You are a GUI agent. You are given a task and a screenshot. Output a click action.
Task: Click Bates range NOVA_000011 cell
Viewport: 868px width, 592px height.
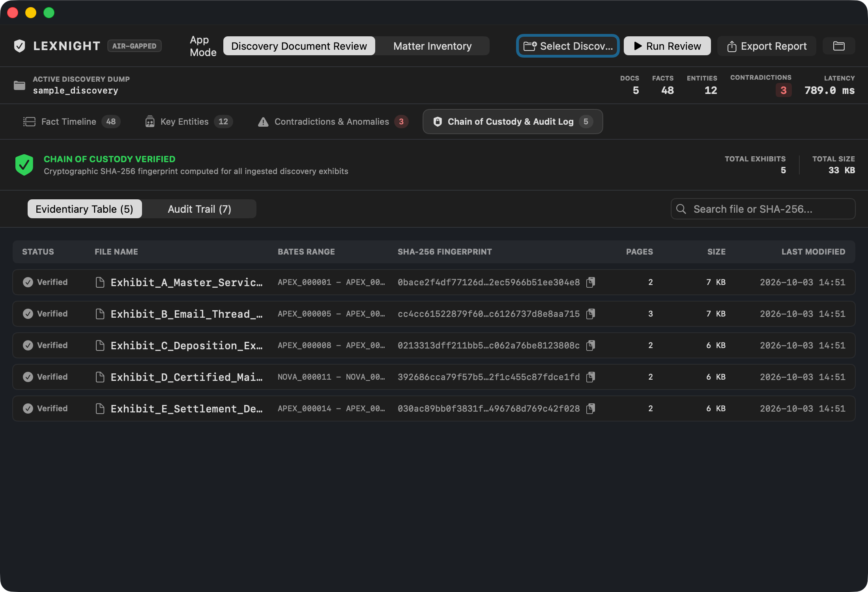pyautogui.click(x=331, y=377)
